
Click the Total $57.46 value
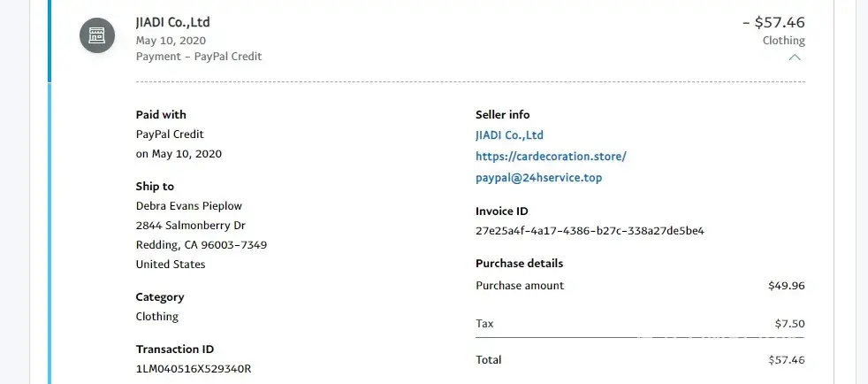(x=787, y=360)
